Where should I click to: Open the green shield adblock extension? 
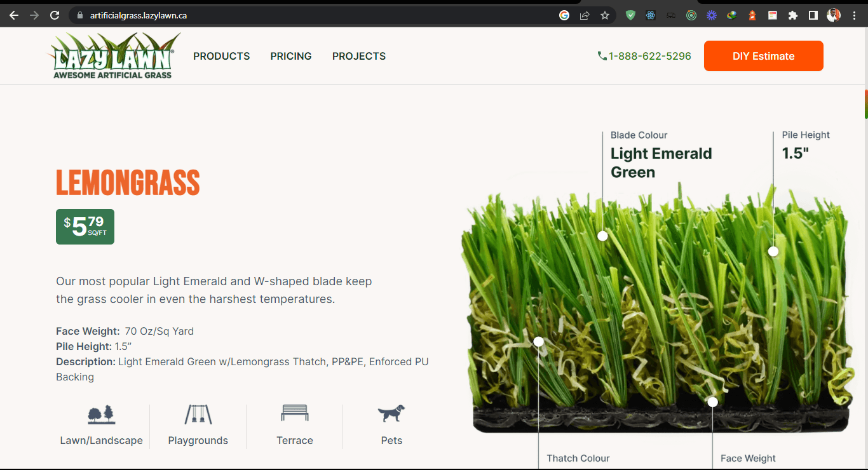[630, 15]
